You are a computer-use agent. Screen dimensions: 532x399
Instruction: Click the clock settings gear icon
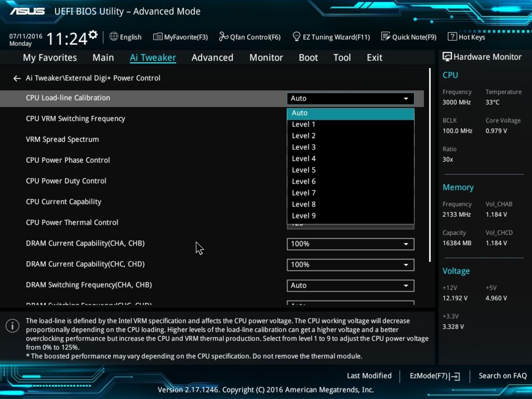pos(93,34)
